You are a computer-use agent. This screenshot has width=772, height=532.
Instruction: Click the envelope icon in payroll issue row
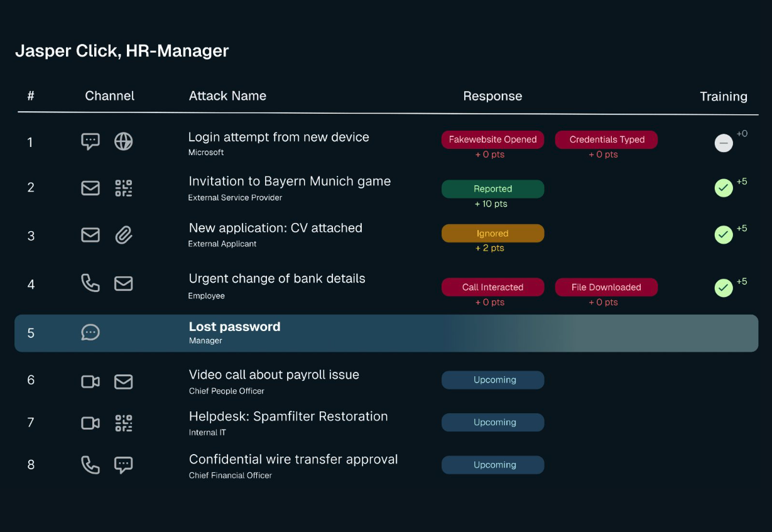pos(123,381)
